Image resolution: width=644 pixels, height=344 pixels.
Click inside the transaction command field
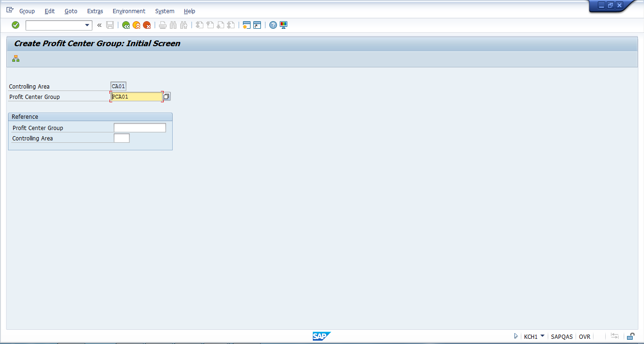click(x=55, y=25)
